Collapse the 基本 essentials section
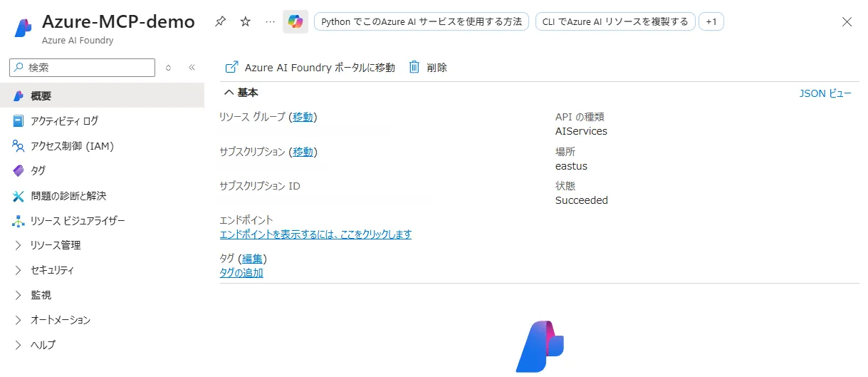Image resolution: width=868 pixels, height=377 pixels. (229, 93)
